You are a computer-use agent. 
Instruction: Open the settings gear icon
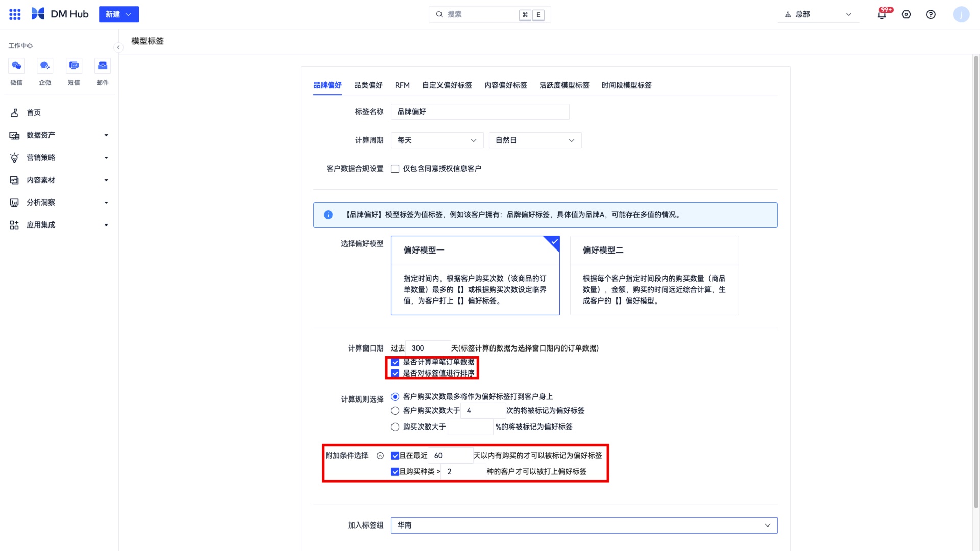pos(906,14)
